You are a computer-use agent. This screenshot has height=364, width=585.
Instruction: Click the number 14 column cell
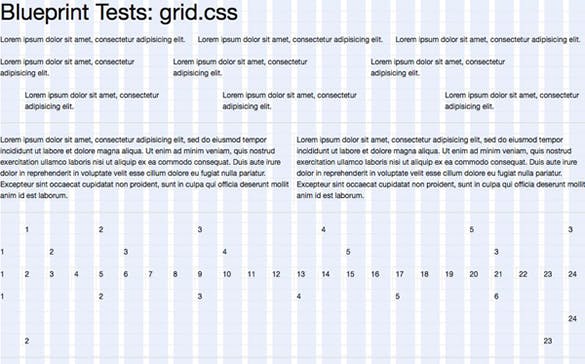point(326,274)
